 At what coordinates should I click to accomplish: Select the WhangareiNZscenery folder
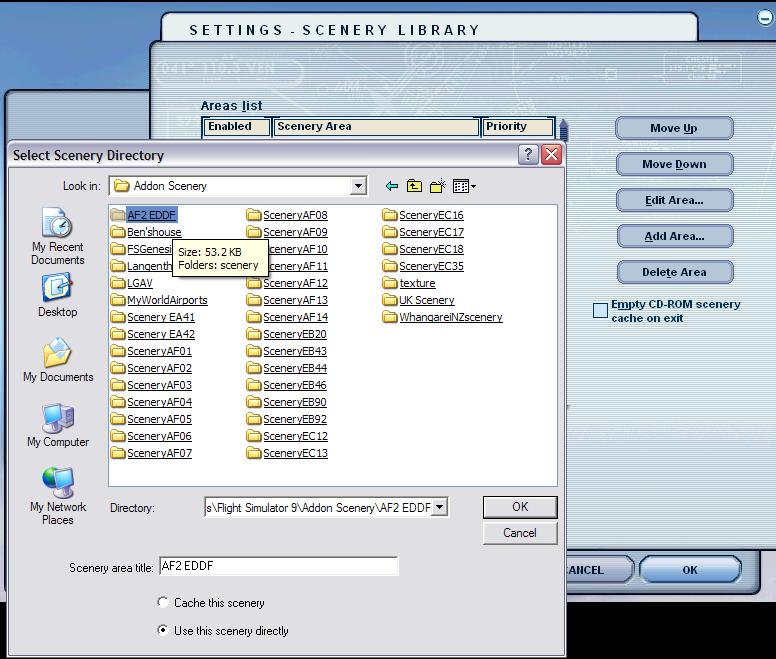click(x=450, y=317)
